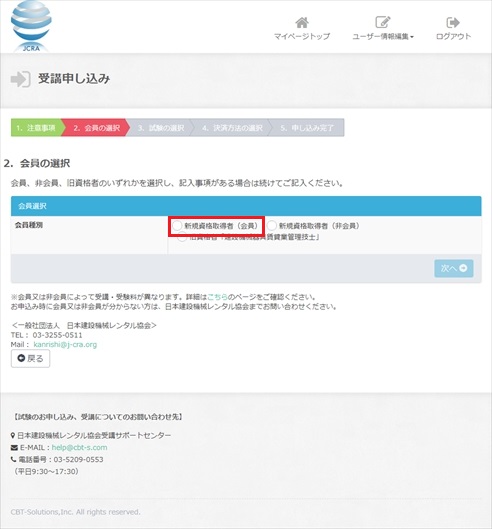Click the arrow icon beside 受講申し込み
Image resolution: width=492 pixels, height=529 pixels.
tap(21, 79)
